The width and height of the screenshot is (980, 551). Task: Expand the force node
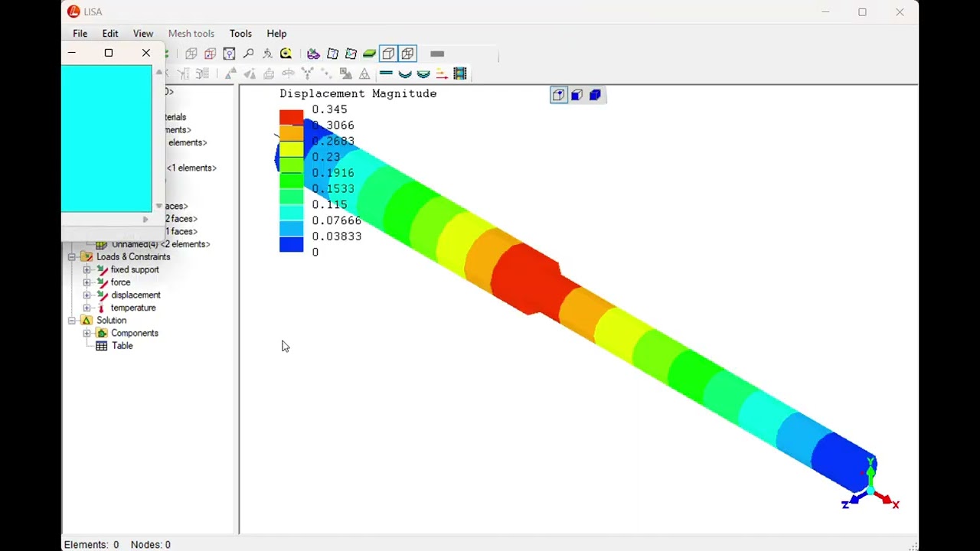[87, 282]
